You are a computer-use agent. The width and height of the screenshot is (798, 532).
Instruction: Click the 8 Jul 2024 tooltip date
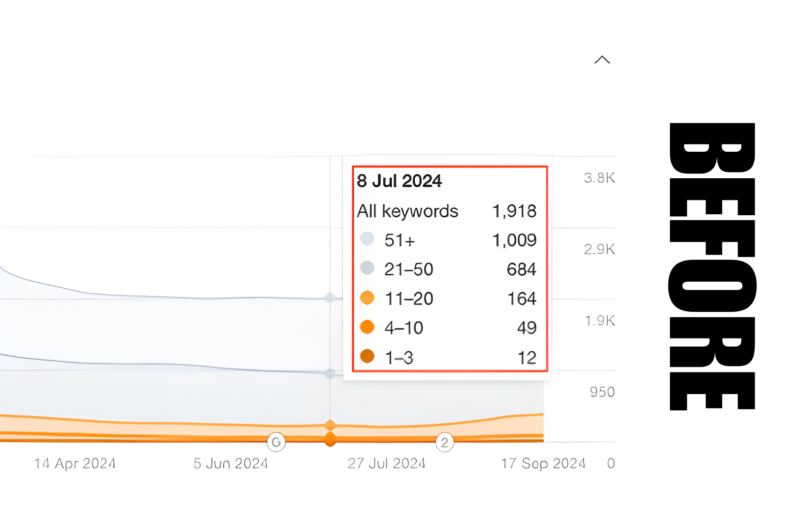[399, 181]
